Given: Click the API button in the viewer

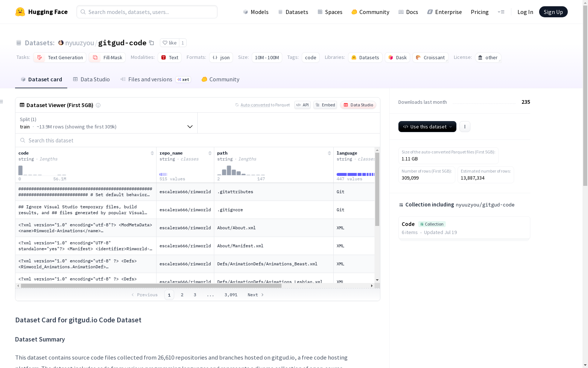Looking at the screenshot, I should click(x=302, y=105).
